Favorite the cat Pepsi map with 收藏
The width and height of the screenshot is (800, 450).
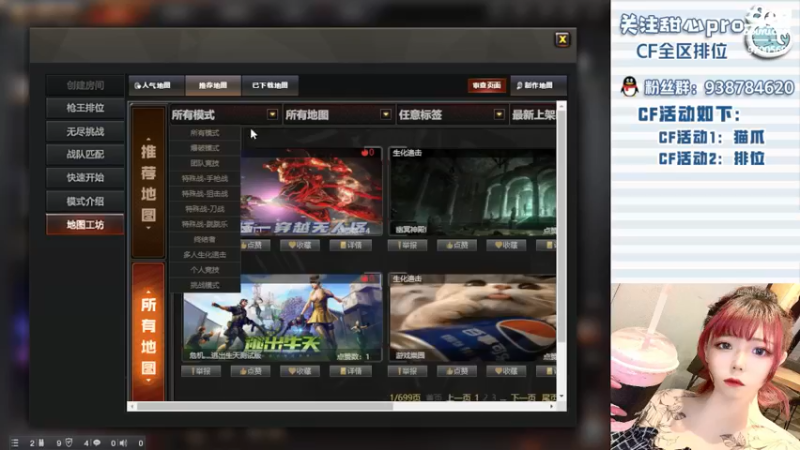click(506, 371)
